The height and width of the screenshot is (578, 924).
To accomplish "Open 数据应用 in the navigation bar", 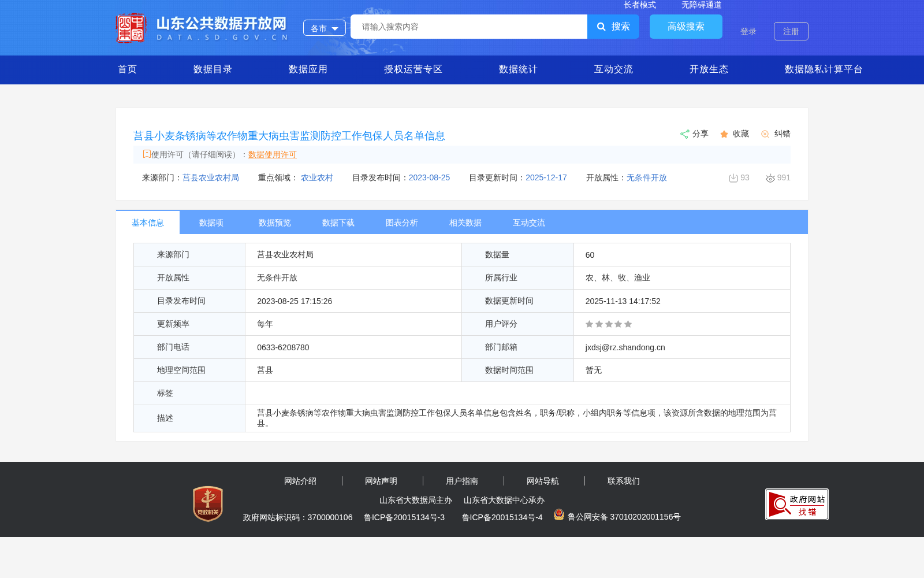I will pos(308,69).
